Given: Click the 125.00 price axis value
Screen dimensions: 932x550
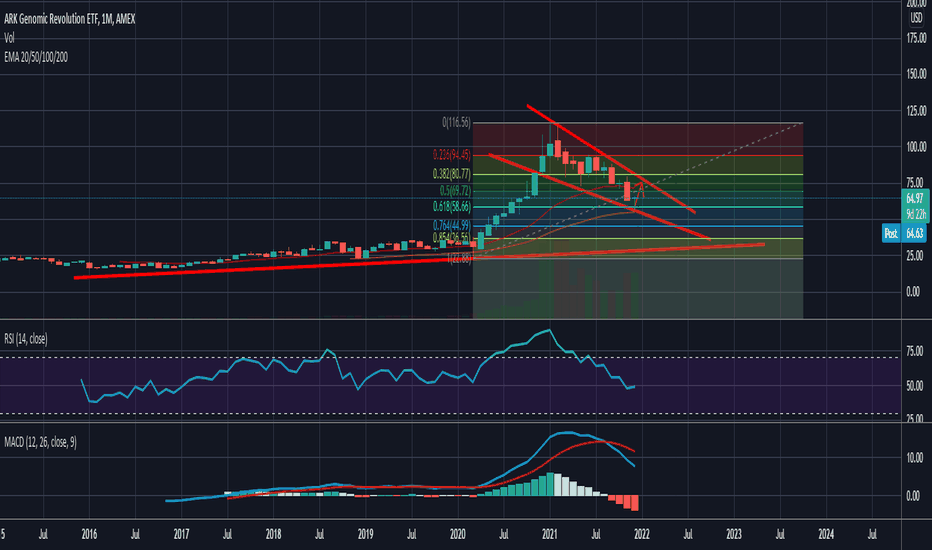Looking at the screenshot, I should 916,111.
